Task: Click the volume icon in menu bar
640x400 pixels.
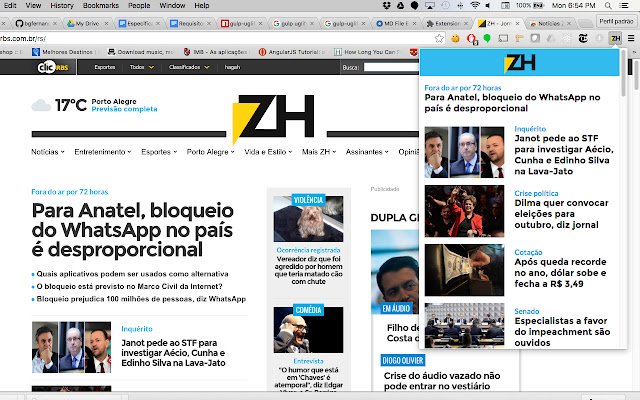Action: 488,5
